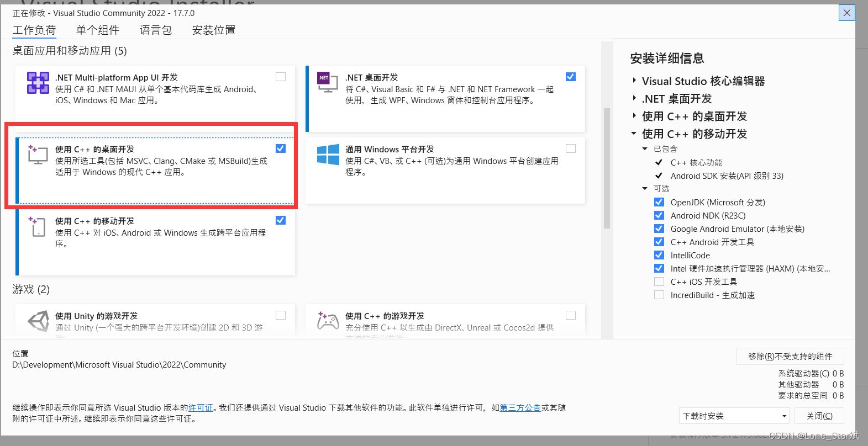Switch to the 单个组件 tab

pyautogui.click(x=98, y=30)
